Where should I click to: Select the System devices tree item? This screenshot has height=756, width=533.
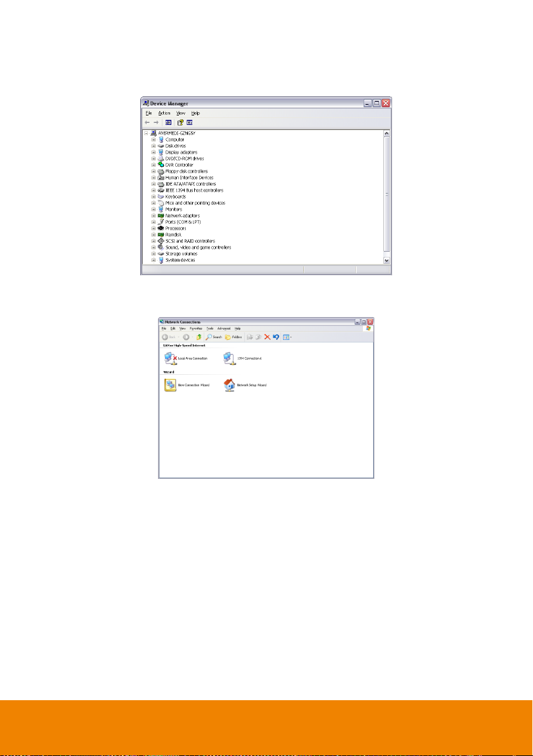[180, 260]
